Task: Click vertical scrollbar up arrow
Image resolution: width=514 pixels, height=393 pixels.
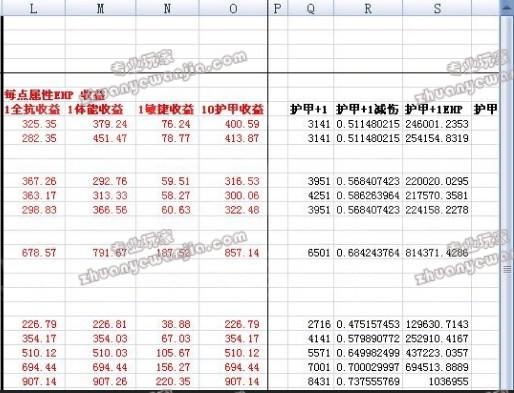Action: (507, 8)
